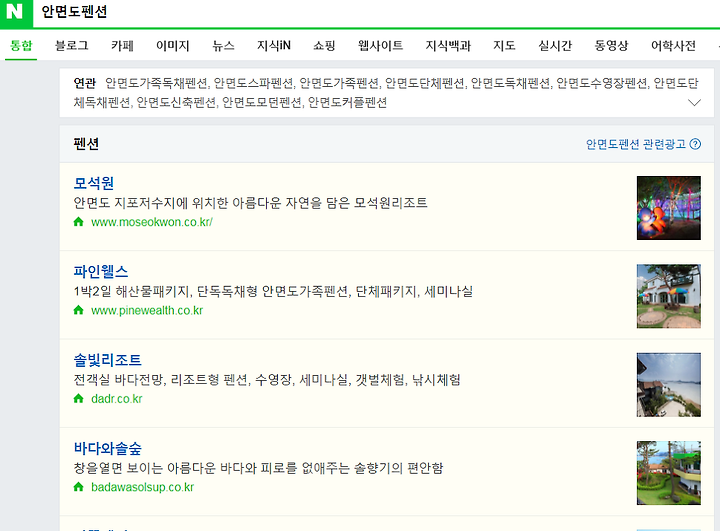Open the 솔빛리조트 listing title
The height and width of the screenshot is (531, 720).
107,360
